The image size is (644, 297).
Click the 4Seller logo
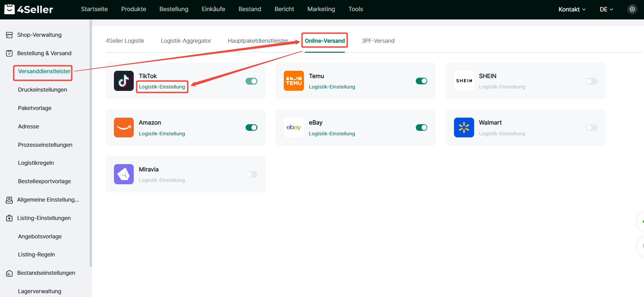pos(28,9)
